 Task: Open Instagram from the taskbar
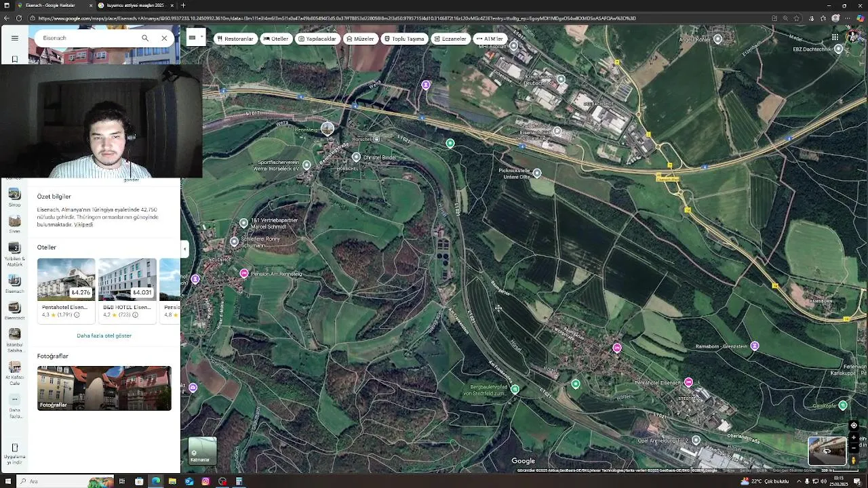tap(205, 481)
